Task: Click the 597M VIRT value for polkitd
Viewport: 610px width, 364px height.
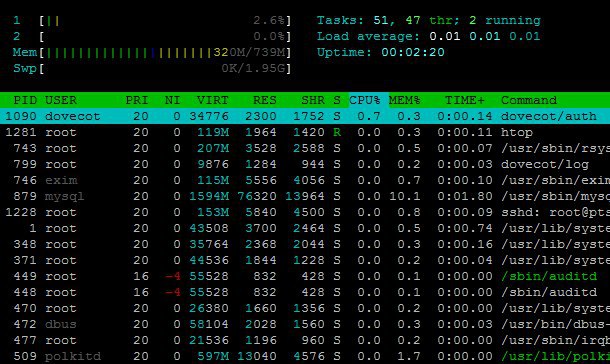Action: [x=213, y=356]
